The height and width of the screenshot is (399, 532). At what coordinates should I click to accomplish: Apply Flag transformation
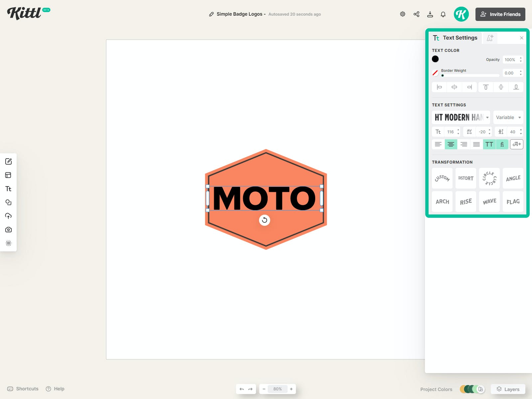513,201
